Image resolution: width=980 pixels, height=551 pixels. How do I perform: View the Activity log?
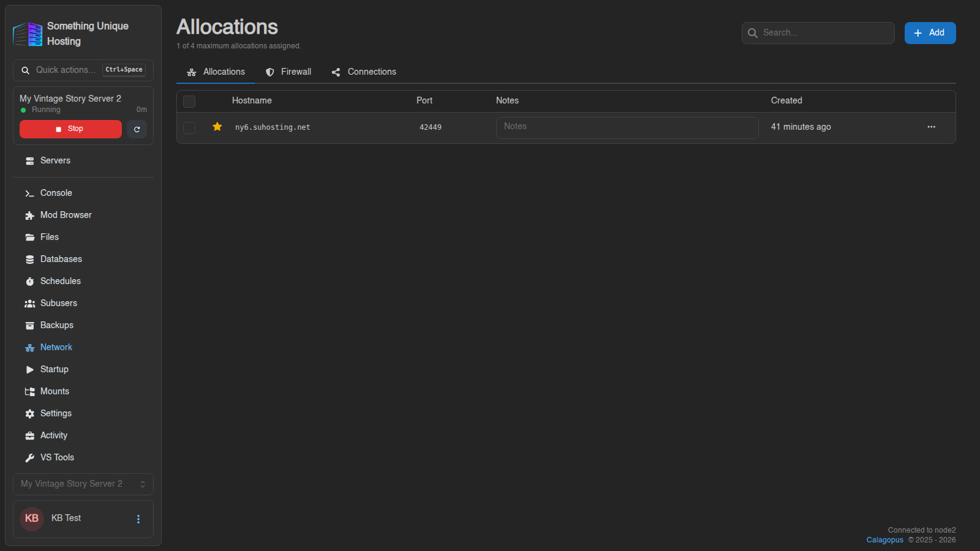(83, 435)
